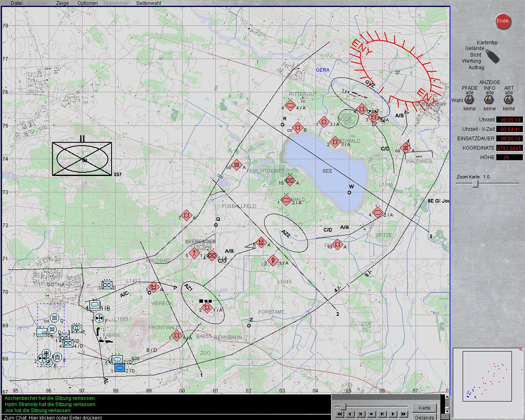Click the red Ende button

pyautogui.click(x=502, y=21)
